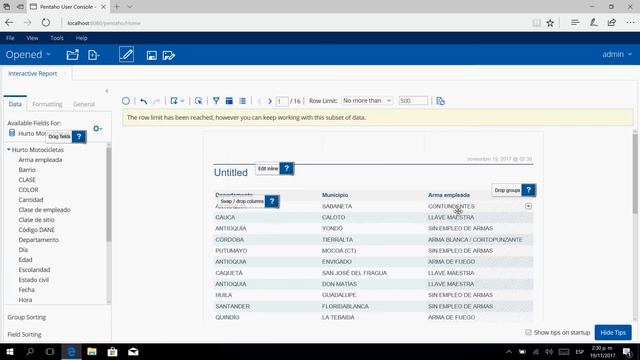Viewport: 640px width, 360px height.
Task: Open the Mail app from the taskbar
Action: (133, 351)
